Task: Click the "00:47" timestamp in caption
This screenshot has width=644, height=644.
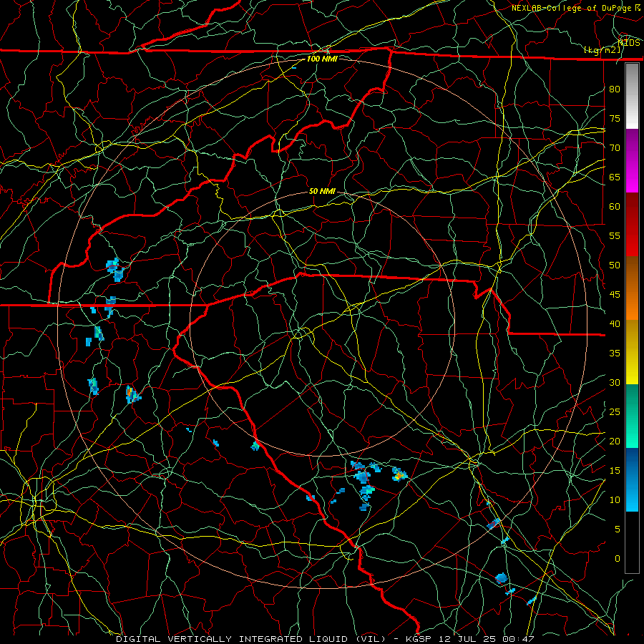Action: coord(517,639)
